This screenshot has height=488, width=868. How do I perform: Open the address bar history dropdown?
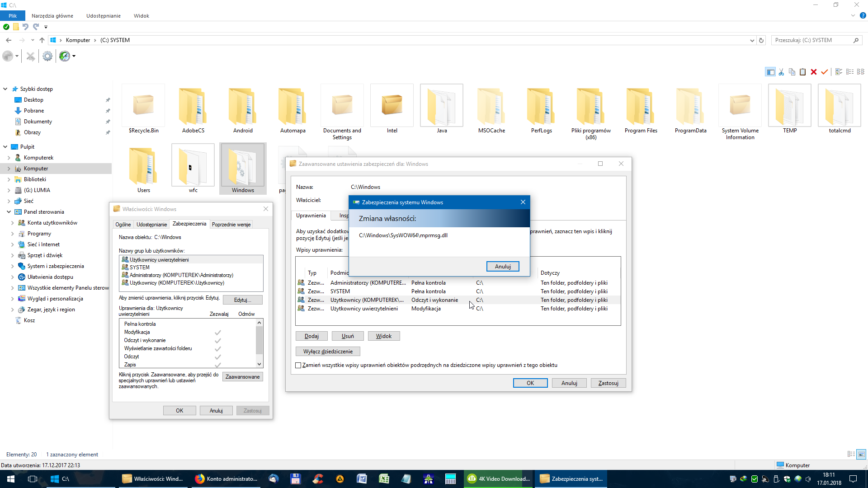(x=752, y=40)
